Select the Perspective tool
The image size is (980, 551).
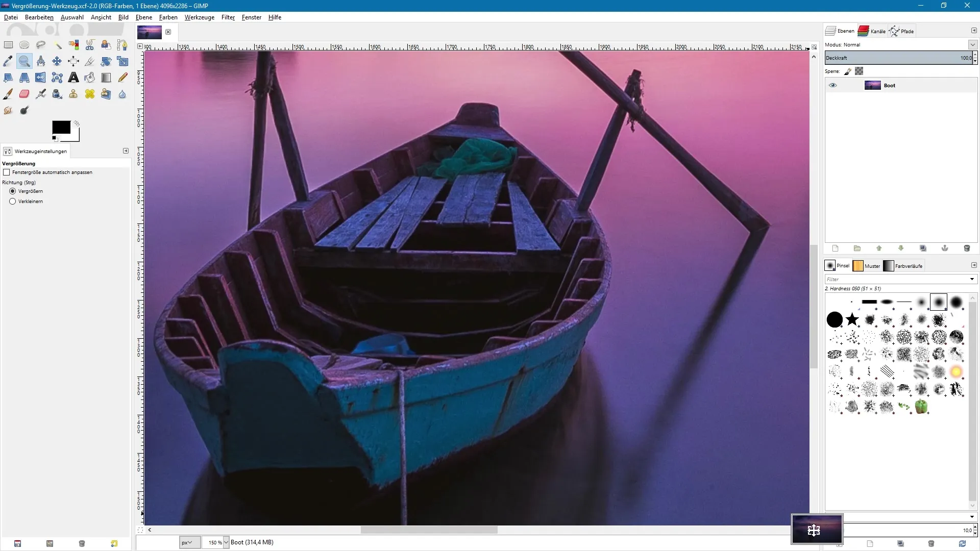pyautogui.click(x=24, y=78)
